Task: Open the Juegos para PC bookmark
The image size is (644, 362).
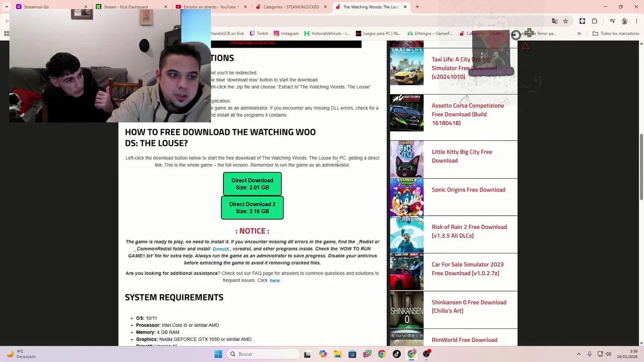Action: click(378, 34)
